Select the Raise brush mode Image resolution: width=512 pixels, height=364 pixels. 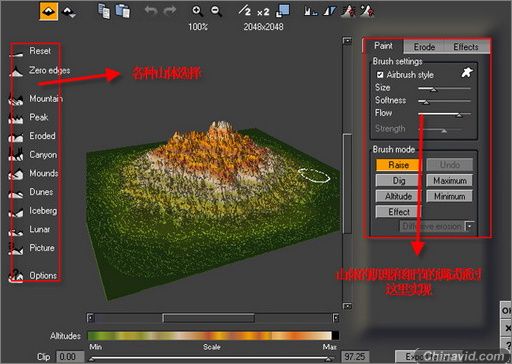click(x=398, y=165)
